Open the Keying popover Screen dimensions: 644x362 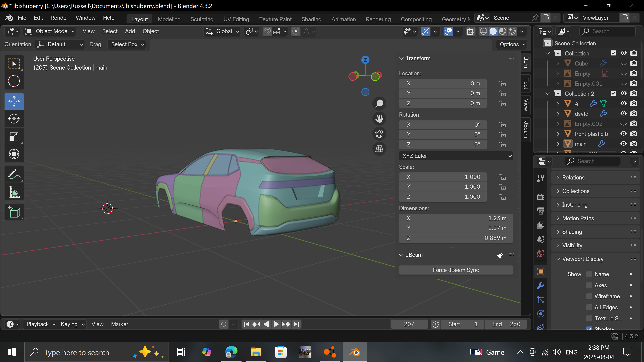(72, 324)
